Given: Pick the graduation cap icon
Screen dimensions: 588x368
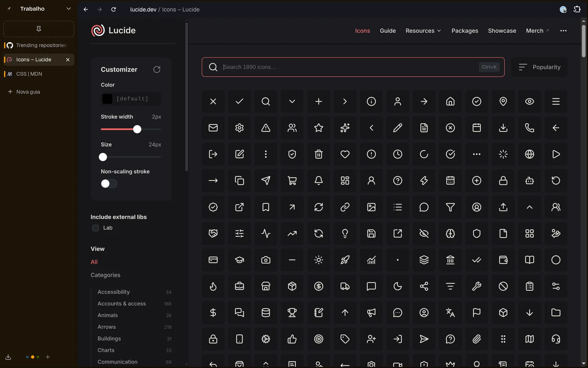Looking at the screenshot, I should 239,260.
